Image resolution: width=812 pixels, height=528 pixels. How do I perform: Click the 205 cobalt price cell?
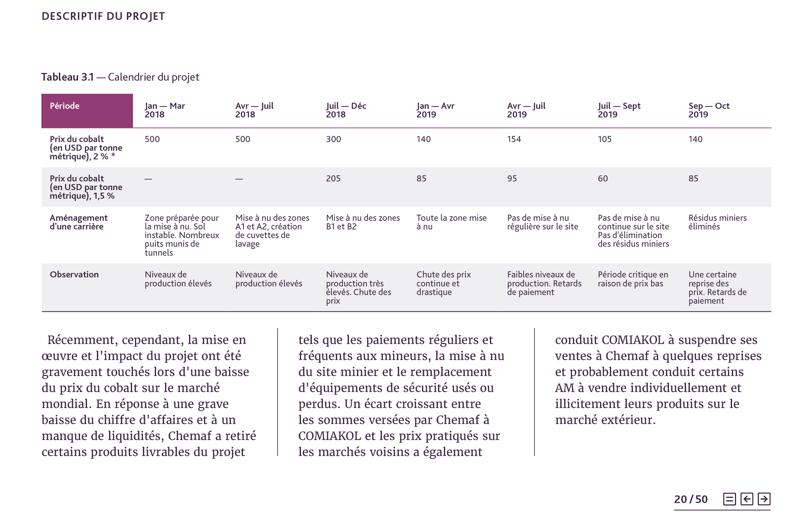(333, 179)
